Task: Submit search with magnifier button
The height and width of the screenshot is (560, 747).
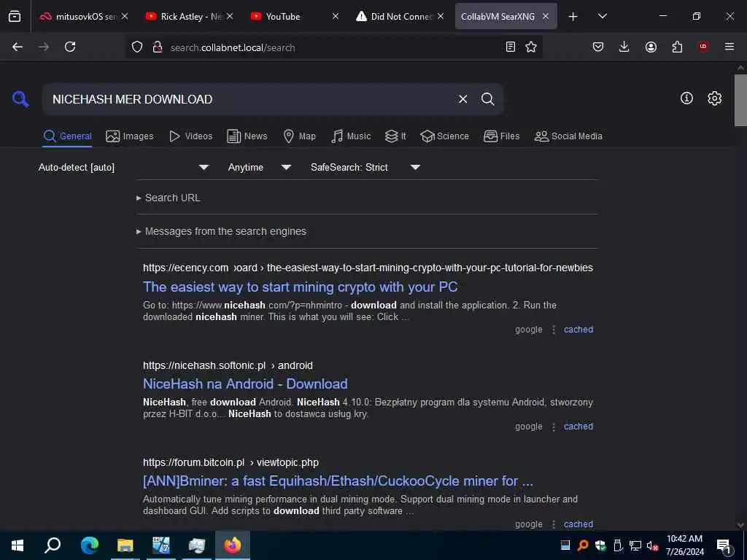Action: pos(487,99)
